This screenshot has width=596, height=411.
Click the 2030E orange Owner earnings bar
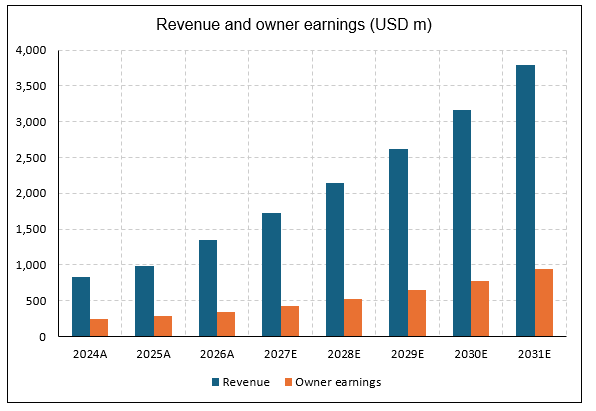coord(480,309)
